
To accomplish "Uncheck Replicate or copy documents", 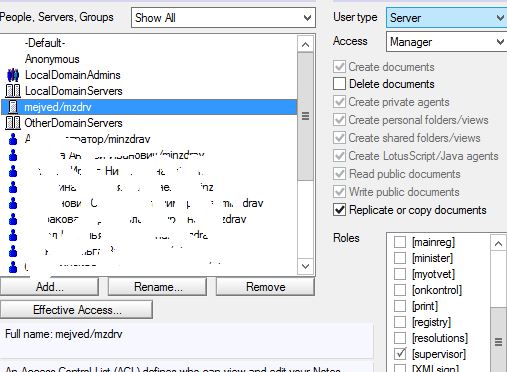I will (339, 210).
